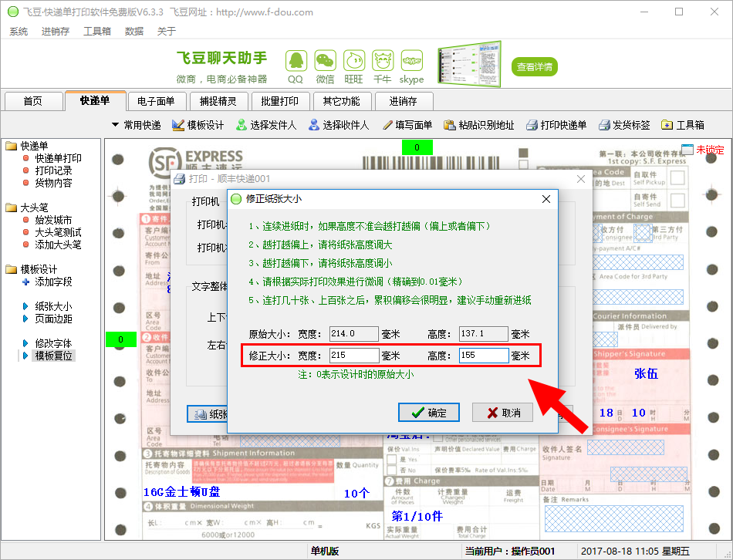Select the 大头笔 folder in tree
This screenshot has width=733, height=560.
pos(34,207)
